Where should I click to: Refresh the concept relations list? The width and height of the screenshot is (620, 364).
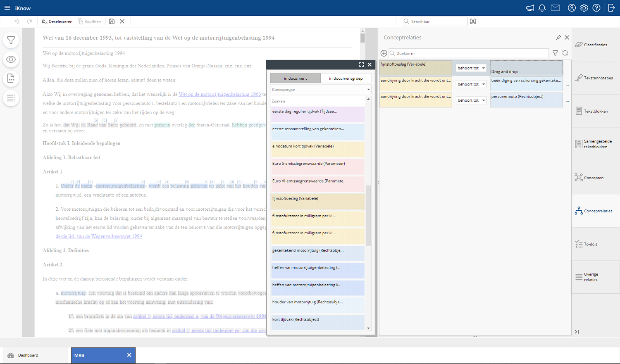565,53
